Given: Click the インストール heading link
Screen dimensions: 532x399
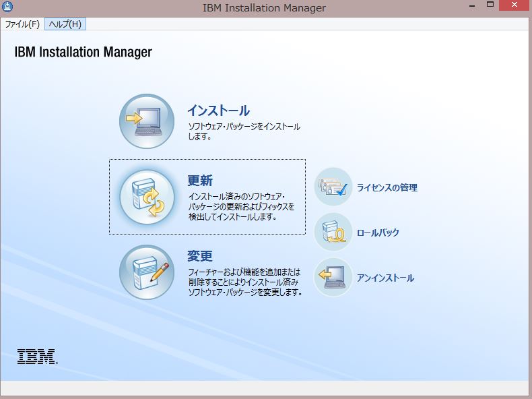Looking at the screenshot, I should 218,111.
